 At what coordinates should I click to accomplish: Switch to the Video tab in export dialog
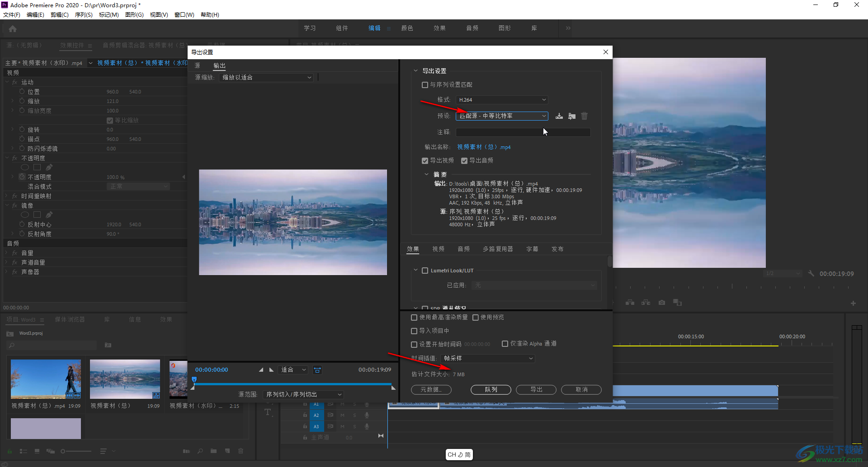(438, 249)
